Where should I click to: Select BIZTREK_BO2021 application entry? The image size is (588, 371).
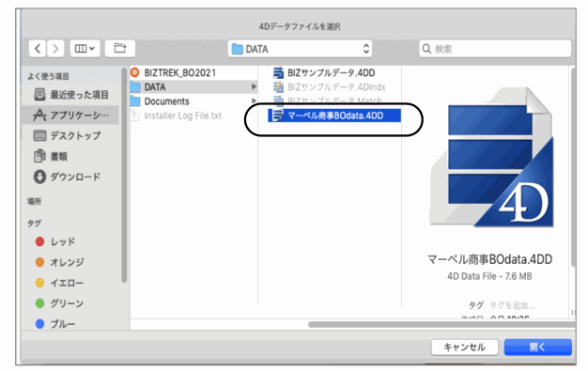[x=193, y=72]
